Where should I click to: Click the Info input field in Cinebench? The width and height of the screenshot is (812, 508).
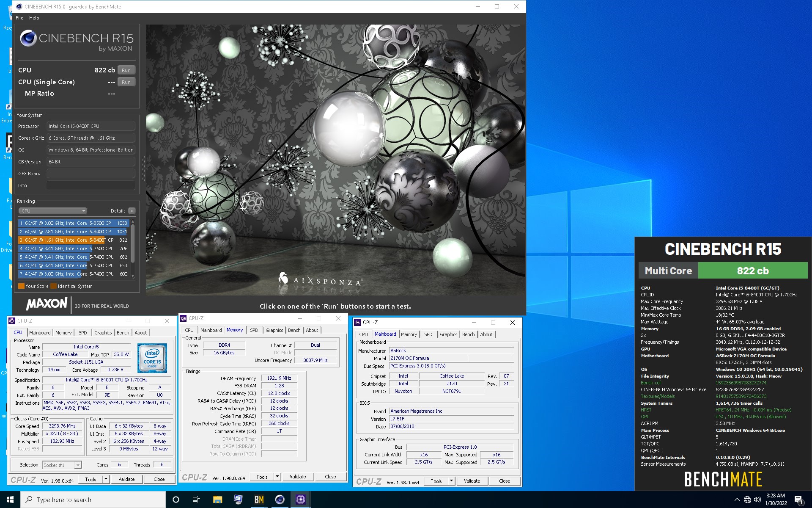(x=91, y=185)
